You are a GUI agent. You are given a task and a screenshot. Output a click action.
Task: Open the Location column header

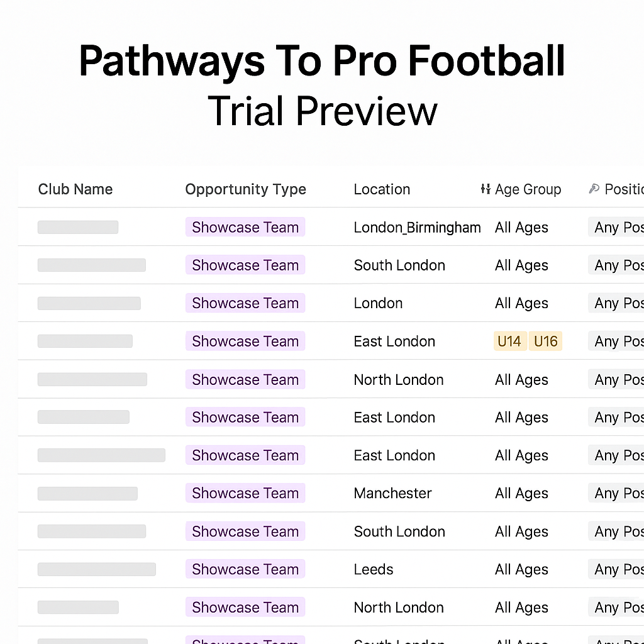pyautogui.click(x=382, y=189)
